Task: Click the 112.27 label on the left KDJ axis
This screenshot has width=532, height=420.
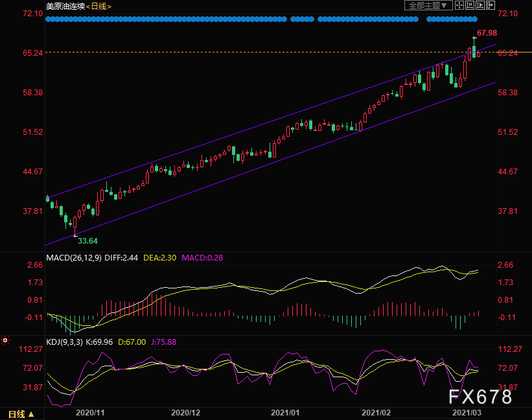Action: click(31, 349)
